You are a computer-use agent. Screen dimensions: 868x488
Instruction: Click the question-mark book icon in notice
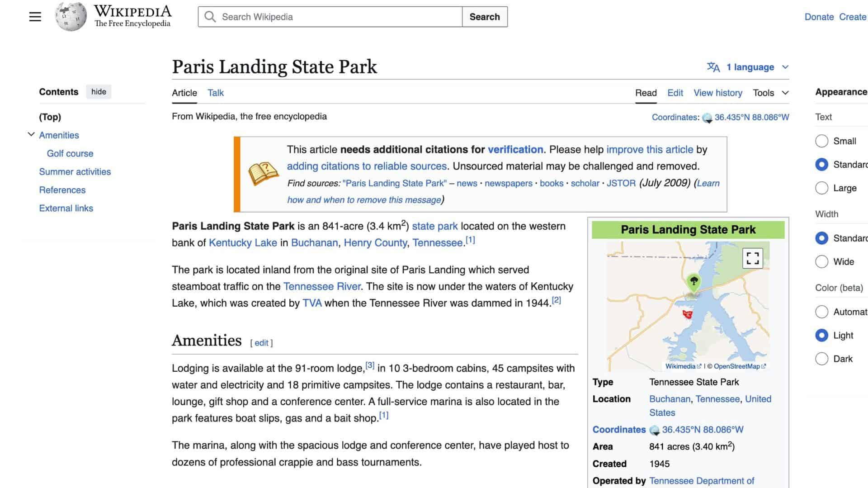(263, 174)
